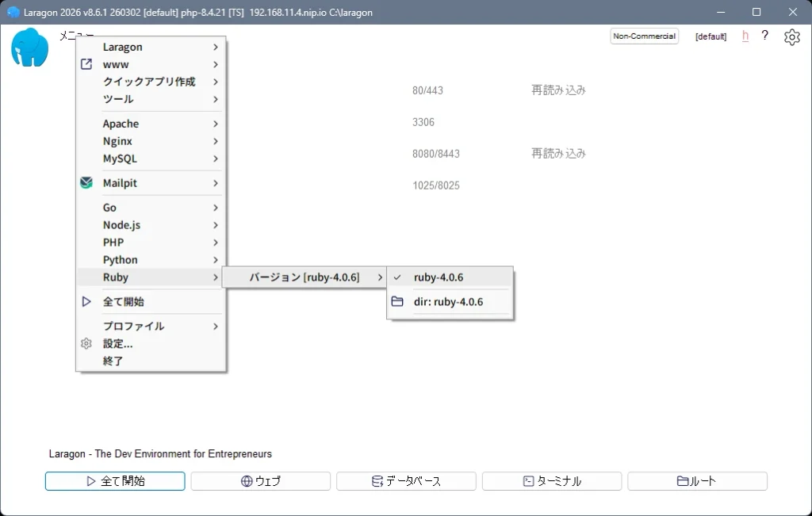
Task: Open the settings gear in top right
Action: 792,36
